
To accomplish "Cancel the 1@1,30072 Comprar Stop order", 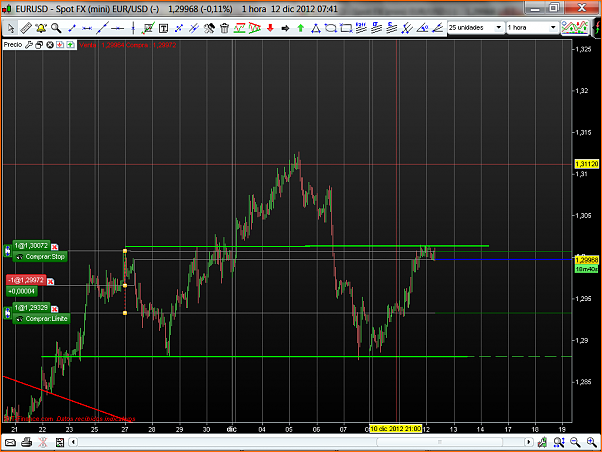I will pyautogui.click(x=55, y=247).
